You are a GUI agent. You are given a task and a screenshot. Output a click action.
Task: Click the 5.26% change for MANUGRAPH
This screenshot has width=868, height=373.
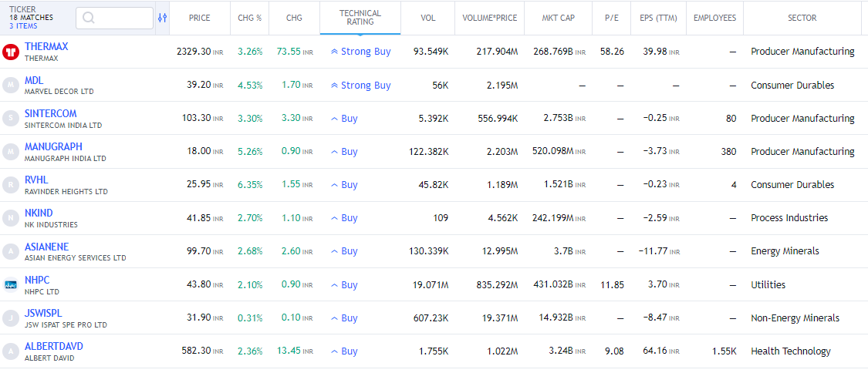tap(250, 151)
